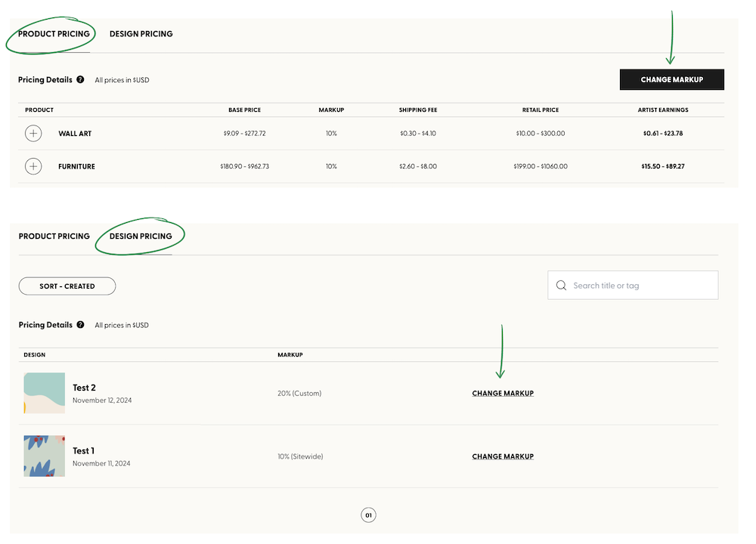Click the magnifier icon in the search box
Viewport: 756px width, 544px height.
(561, 286)
